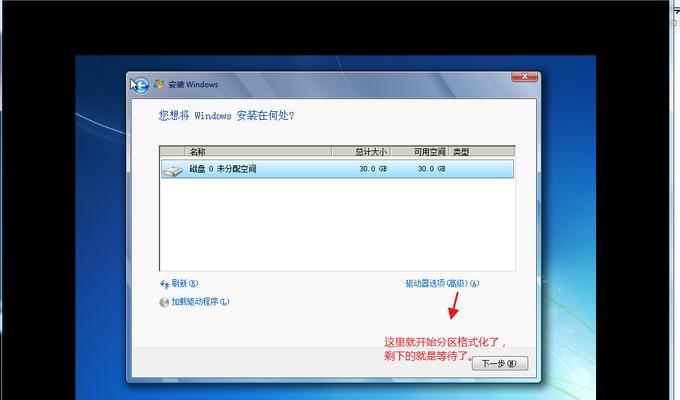
Task: Close the 安装 Windows dialog
Action: (524, 76)
